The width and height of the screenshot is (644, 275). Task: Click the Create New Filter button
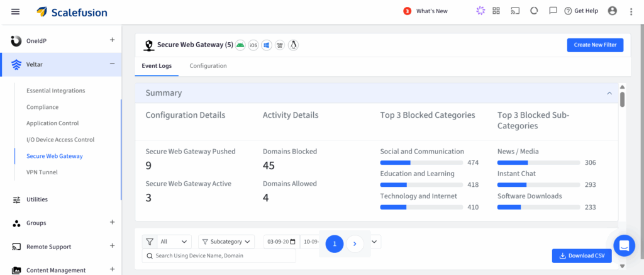tap(594, 45)
